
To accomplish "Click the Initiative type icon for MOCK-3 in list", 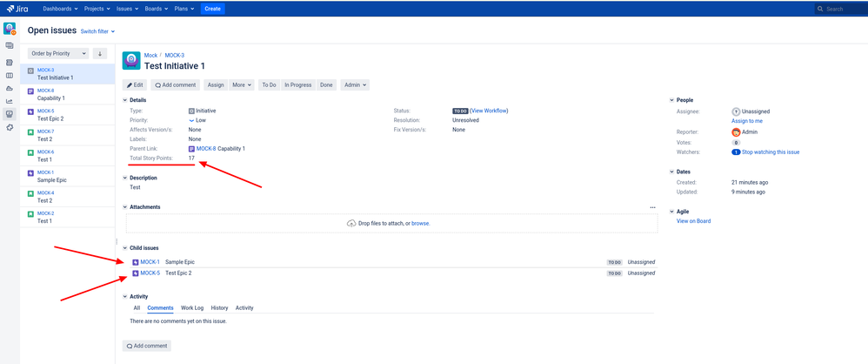I will point(31,71).
